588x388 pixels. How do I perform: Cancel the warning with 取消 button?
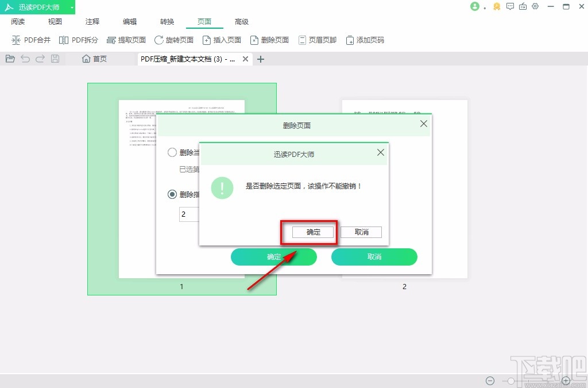click(x=361, y=232)
